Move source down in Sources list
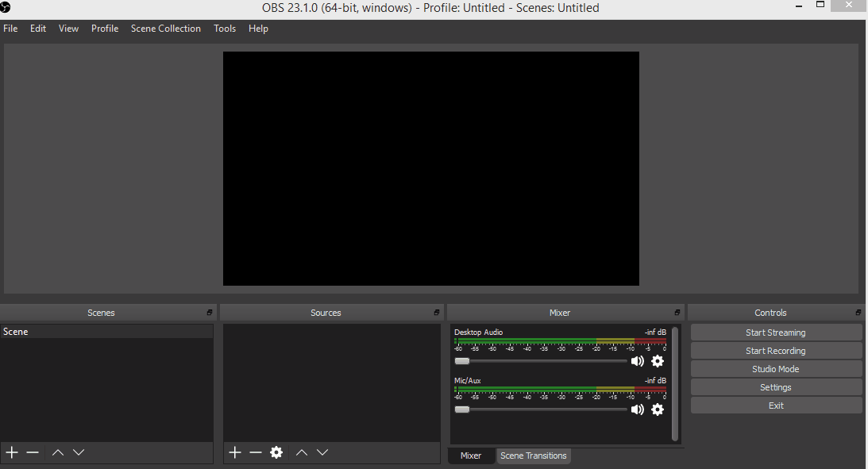 coord(322,452)
